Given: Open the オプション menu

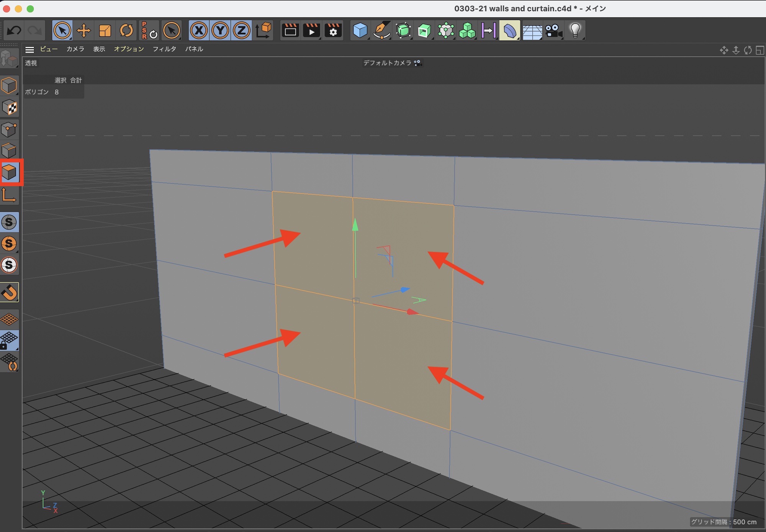Looking at the screenshot, I should tap(129, 49).
